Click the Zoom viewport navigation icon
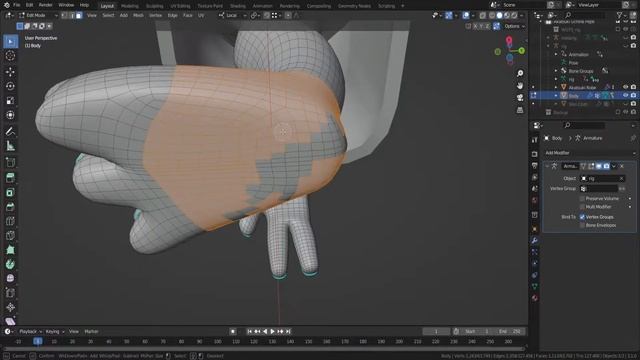 520,73
